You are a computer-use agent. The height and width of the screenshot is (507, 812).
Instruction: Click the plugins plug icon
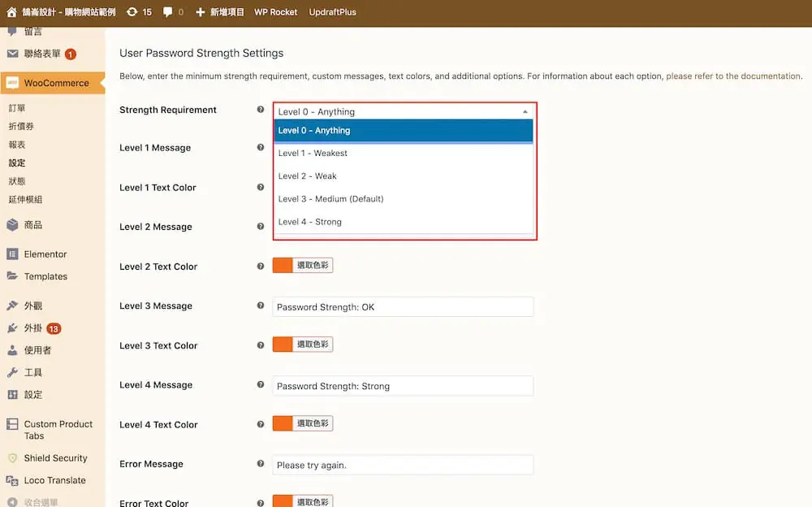[12, 328]
